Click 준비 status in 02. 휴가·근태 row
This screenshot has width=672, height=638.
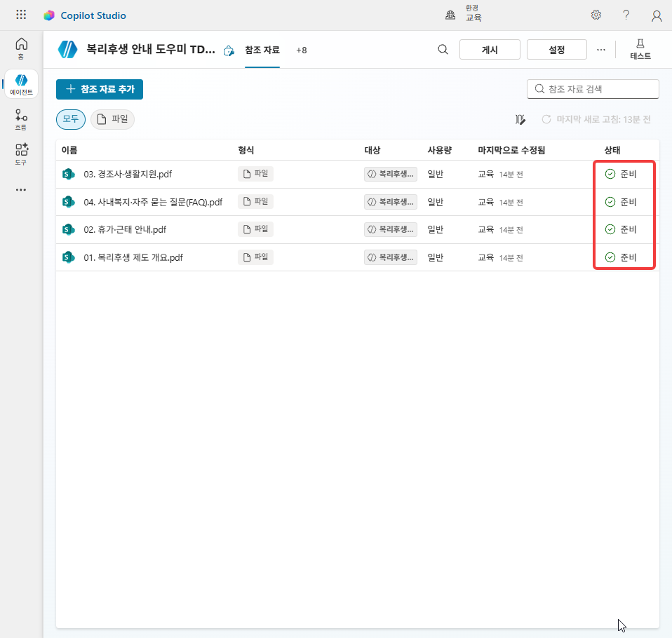click(629, 229)
